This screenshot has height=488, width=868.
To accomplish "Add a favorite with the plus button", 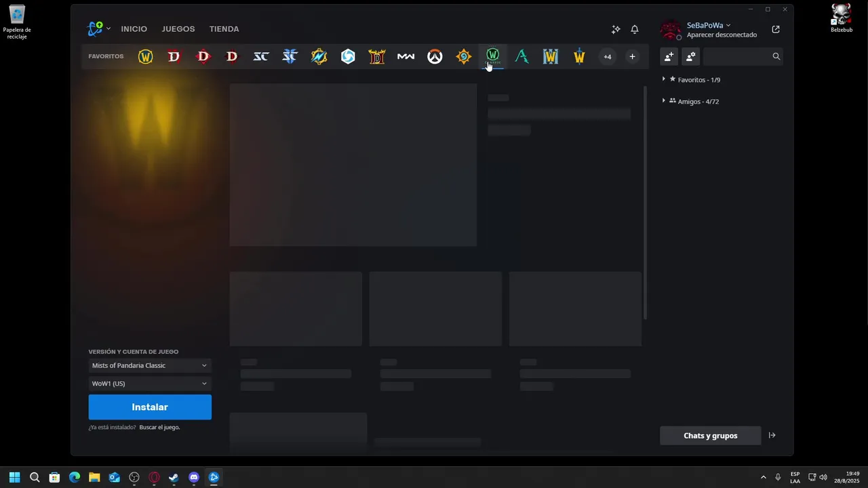I will click(632, 57).
